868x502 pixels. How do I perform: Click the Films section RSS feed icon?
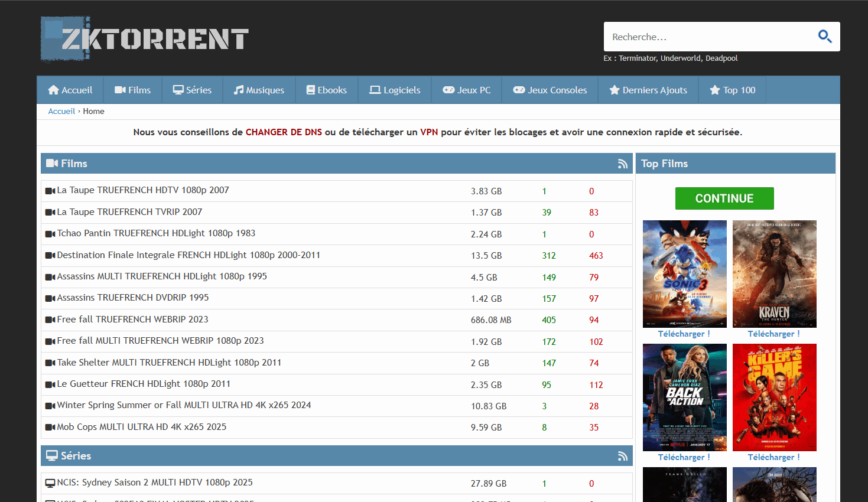coord(623,164)
